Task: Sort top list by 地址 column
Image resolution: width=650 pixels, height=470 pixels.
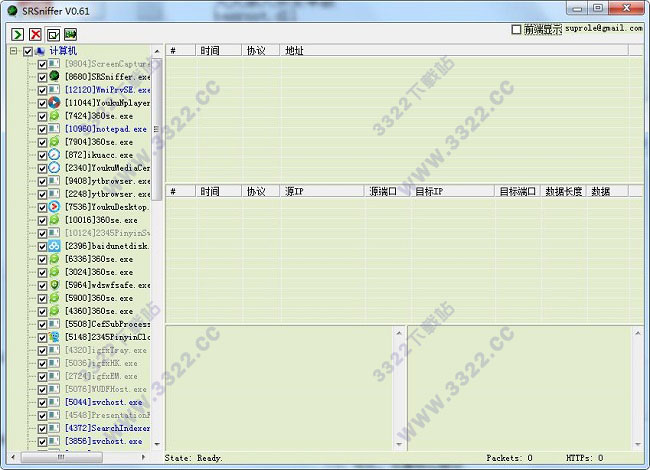Action: pyautogui.click(x=454, y=51)
